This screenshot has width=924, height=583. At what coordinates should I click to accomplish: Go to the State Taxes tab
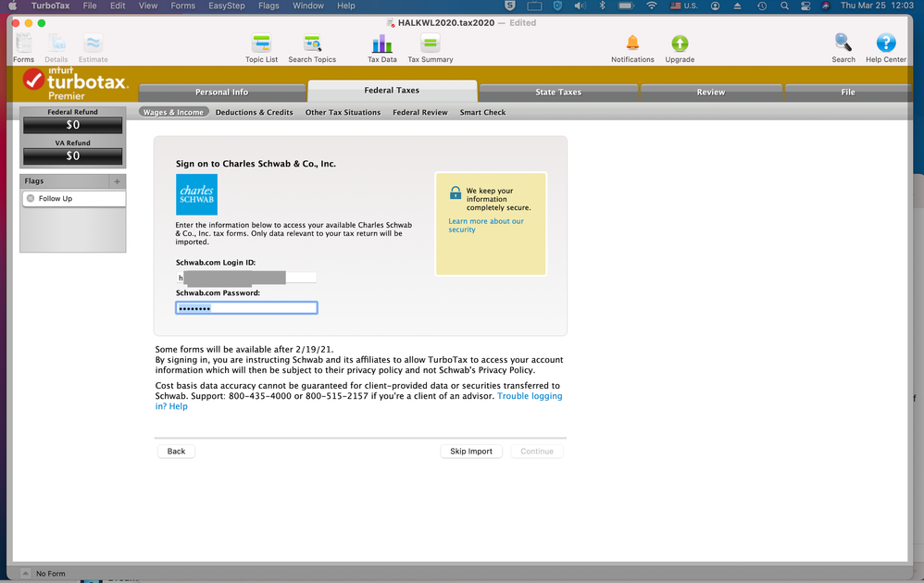click(x=558, y=93)
